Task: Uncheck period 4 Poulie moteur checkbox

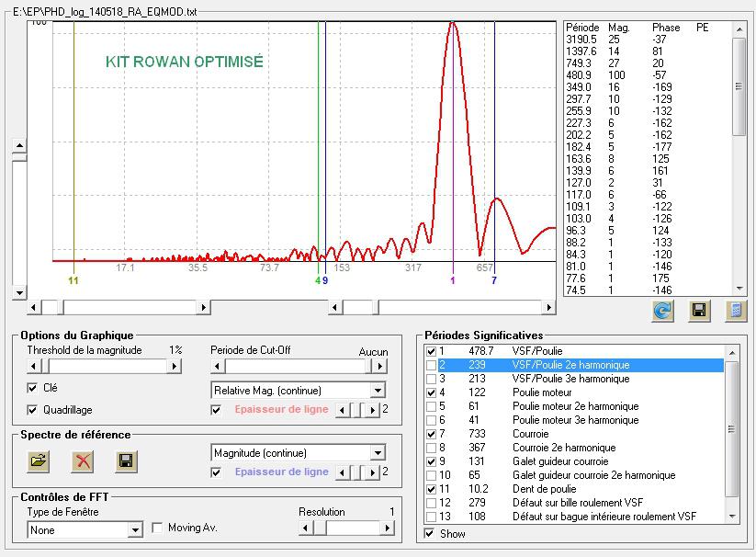Action: pos(432,392)
